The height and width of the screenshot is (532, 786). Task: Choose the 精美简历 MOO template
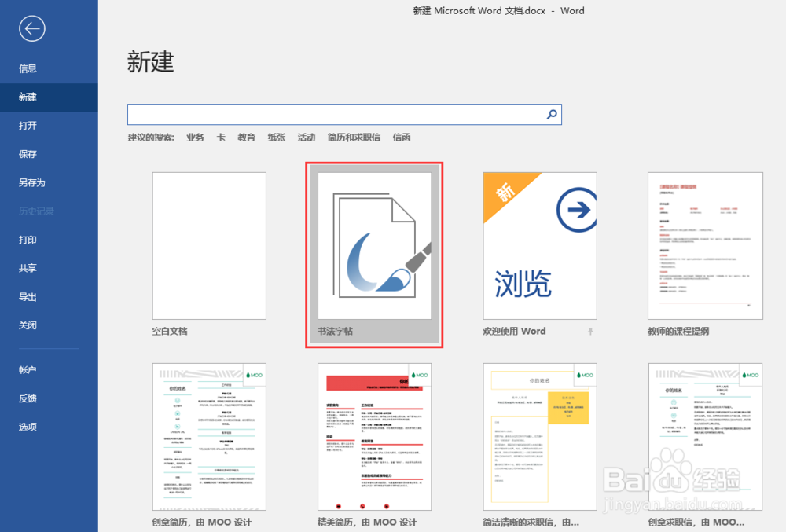coord(374,437)
